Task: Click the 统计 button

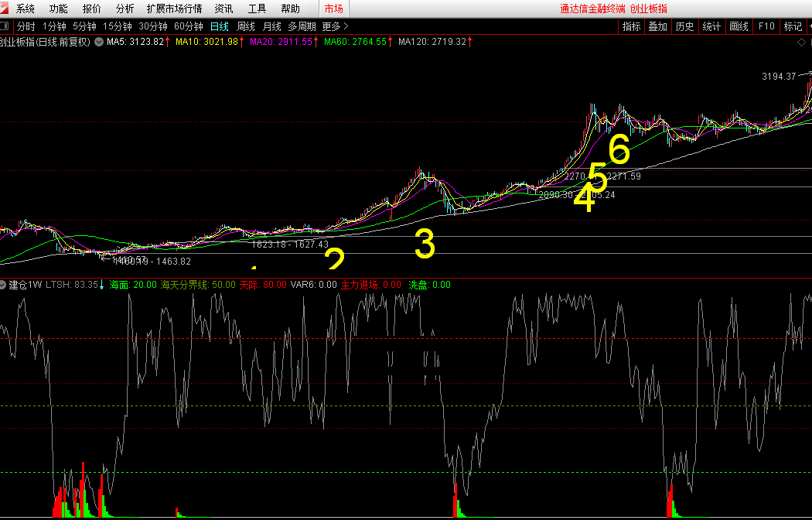Action: point(712,26)
